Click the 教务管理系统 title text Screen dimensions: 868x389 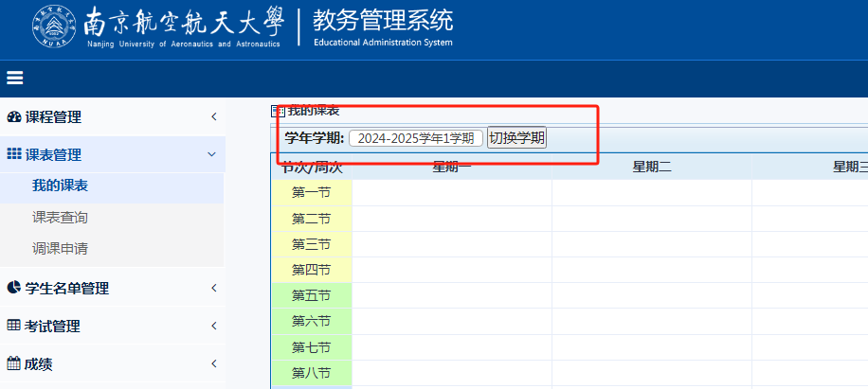pos(383,21)
